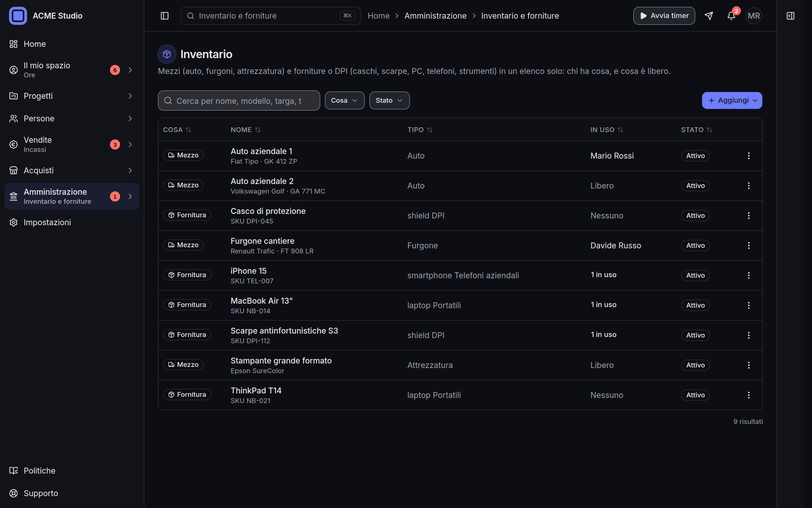This screenshot has height=508, width=812.
Task: Expand the Persone section chevron
Action: coord(130,119)
